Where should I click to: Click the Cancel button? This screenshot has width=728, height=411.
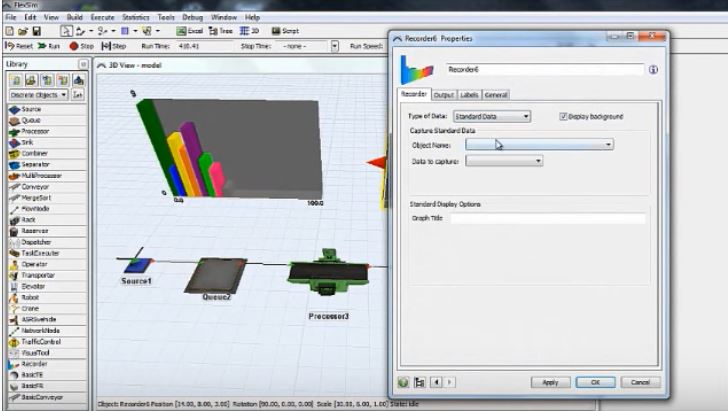pos(640,382)
